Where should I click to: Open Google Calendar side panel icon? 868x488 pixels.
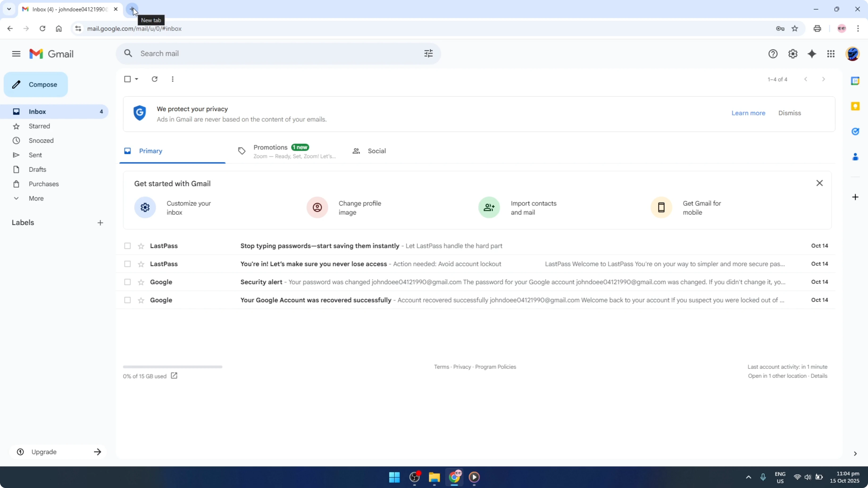tap(855, 81)
